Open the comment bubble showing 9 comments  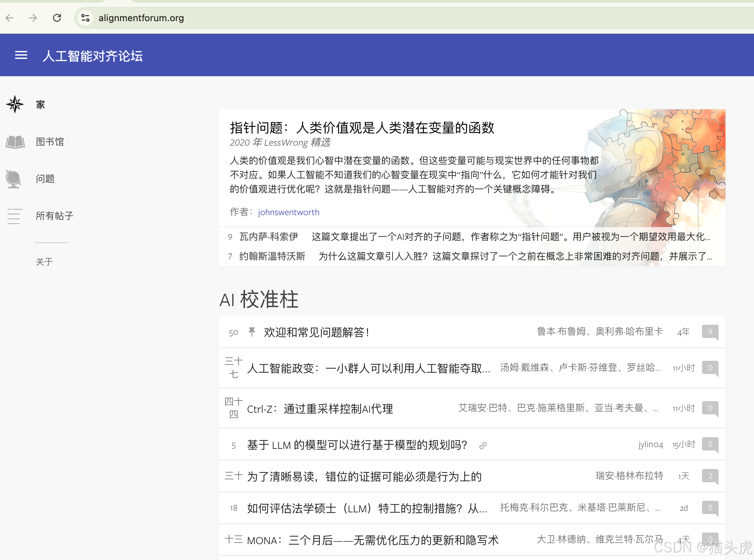click(x=710, y=332)
